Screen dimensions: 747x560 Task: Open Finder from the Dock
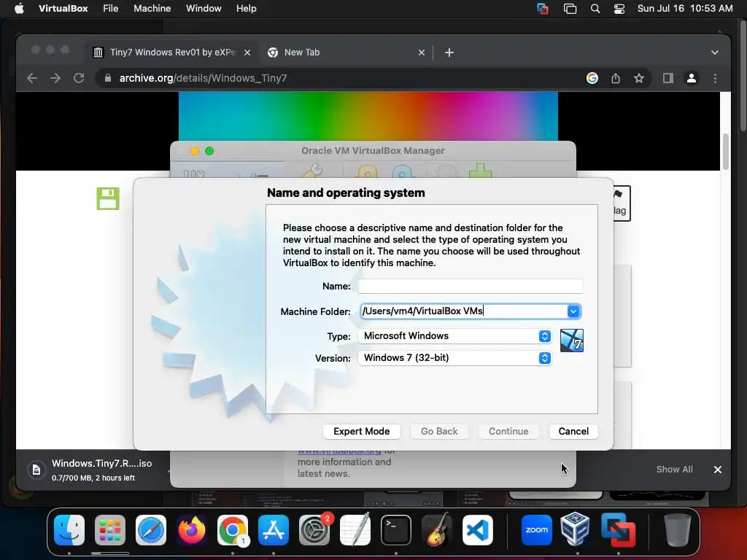(69, 530)
